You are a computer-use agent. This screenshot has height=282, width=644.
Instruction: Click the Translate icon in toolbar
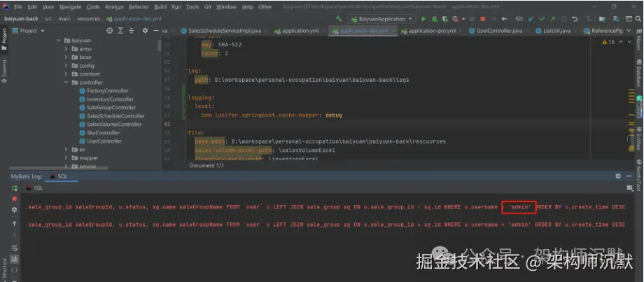click(x=616, y=19)
